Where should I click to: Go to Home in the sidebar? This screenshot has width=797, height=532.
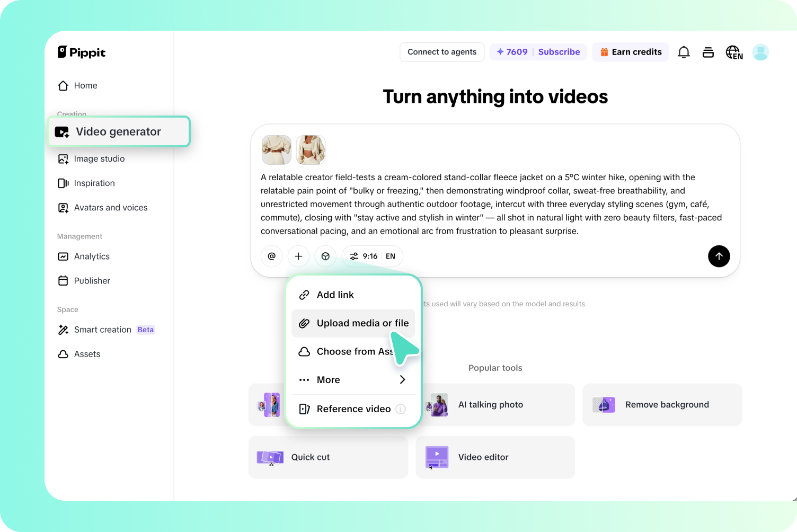click(x=77, y=85)
